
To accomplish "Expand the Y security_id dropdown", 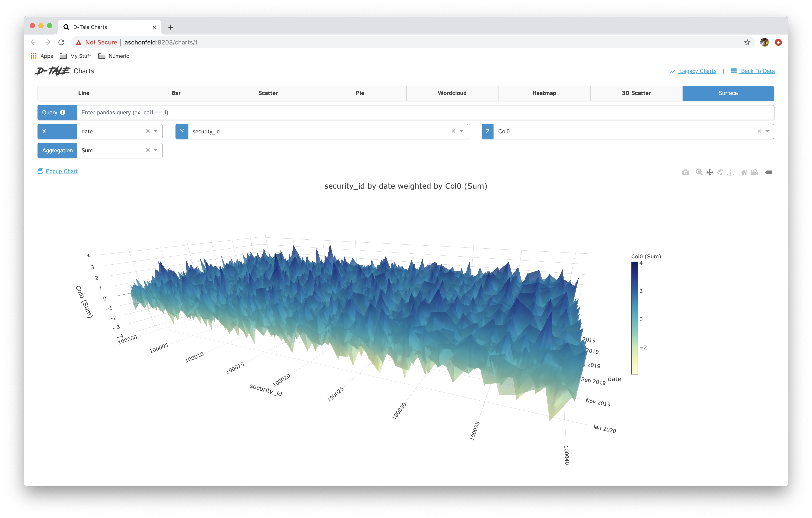I will [x=461, y=131].
